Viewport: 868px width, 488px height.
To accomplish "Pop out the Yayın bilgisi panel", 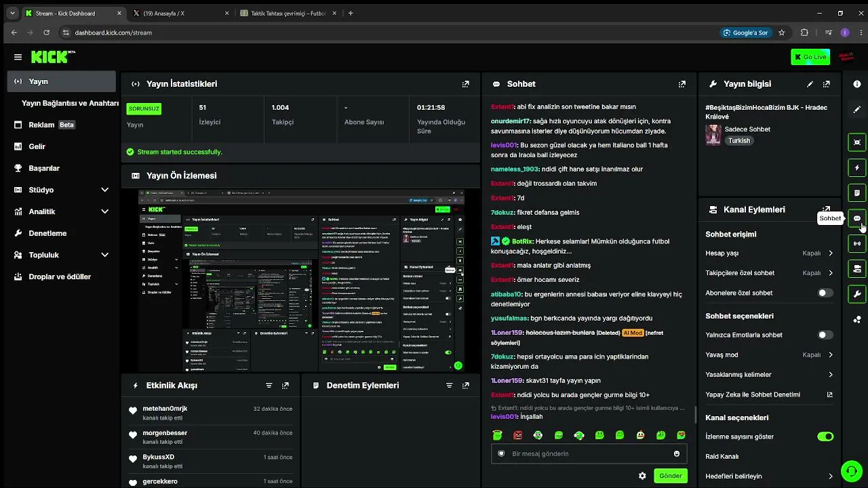I will coord(826,84).
